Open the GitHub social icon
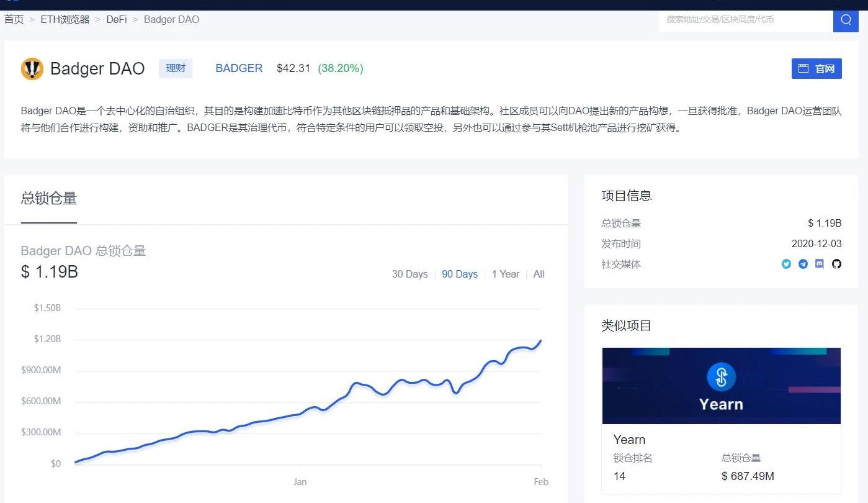The width and height of the screenshot is (868, 503). click(x=836, y=264)
